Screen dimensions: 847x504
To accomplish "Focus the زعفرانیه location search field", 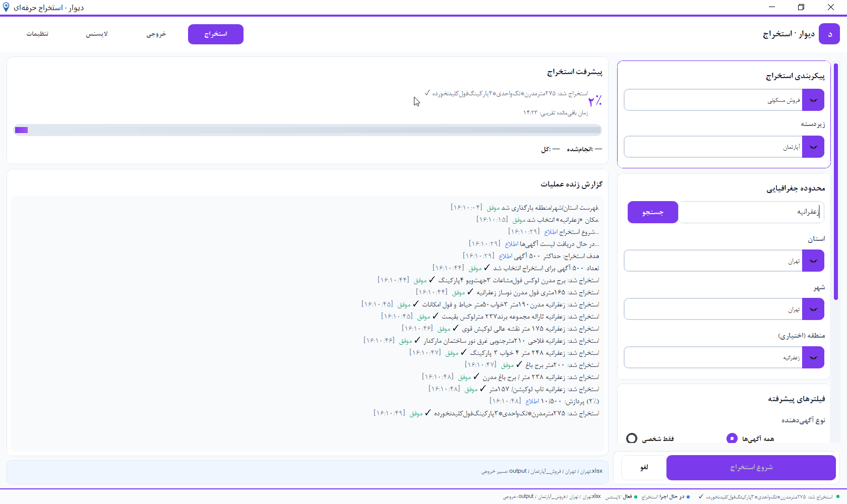I will point(751,212).
